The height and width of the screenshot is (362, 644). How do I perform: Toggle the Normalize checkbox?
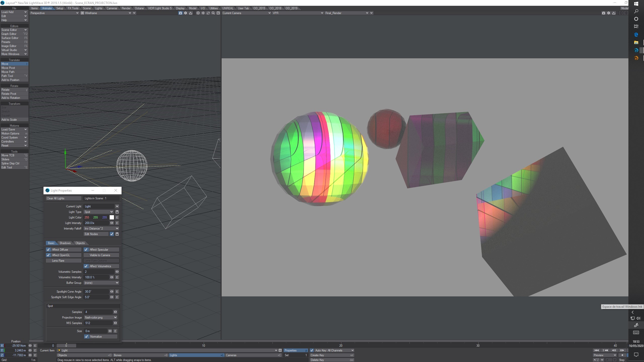tap(87, 337)
